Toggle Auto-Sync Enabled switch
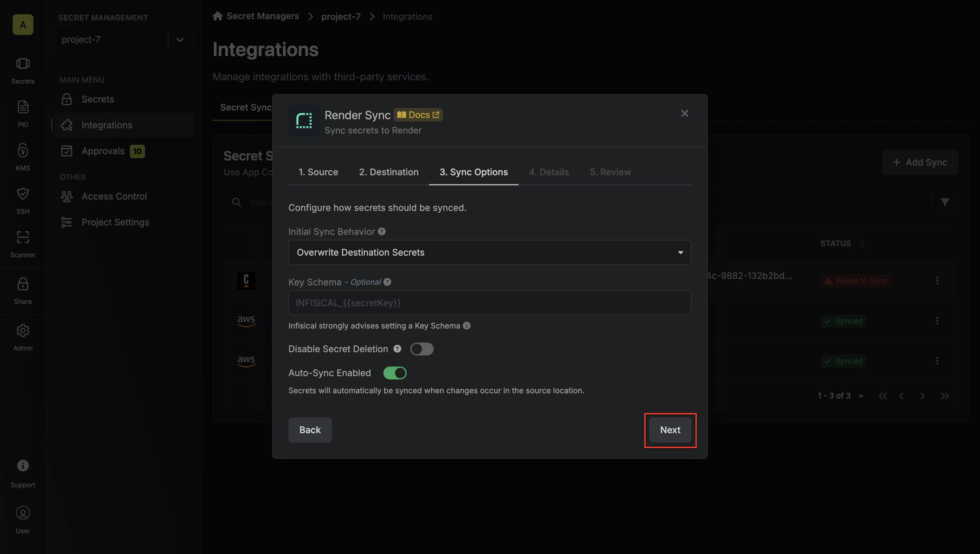This screenshot has width=980, height=554. click(395, 373)
